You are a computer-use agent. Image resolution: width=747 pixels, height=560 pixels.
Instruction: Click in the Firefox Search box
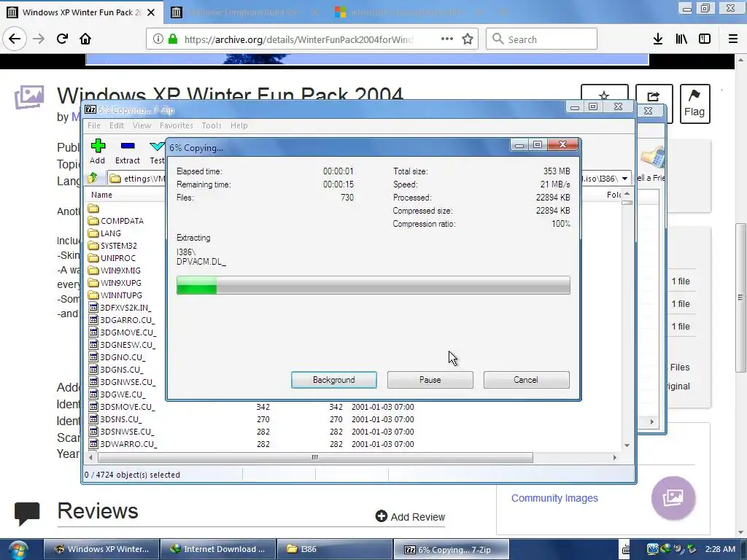click(542, 39)
